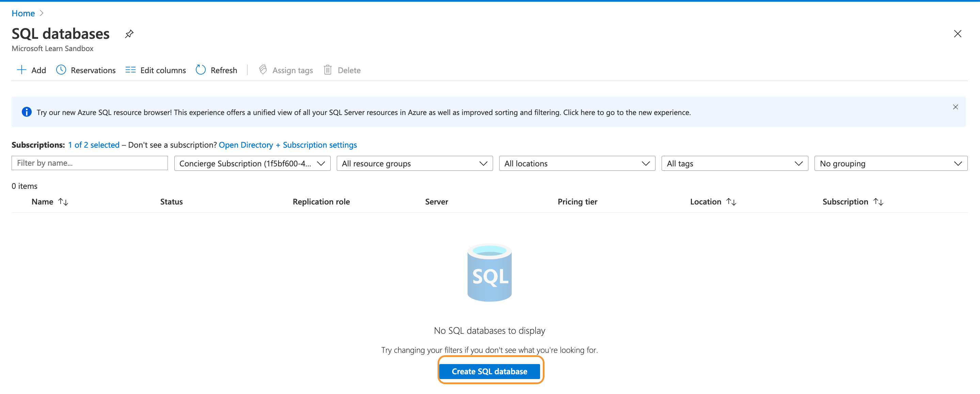Open All tags dropdown

pos(734,164)
